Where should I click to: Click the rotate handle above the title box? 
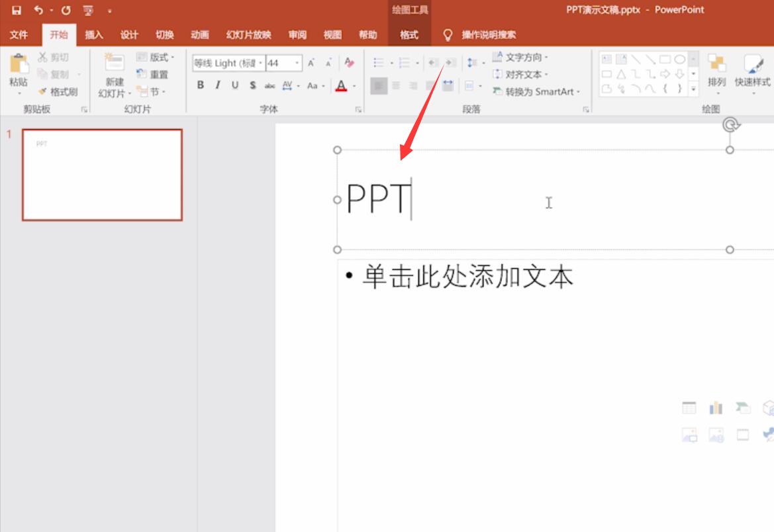[730, 124]
